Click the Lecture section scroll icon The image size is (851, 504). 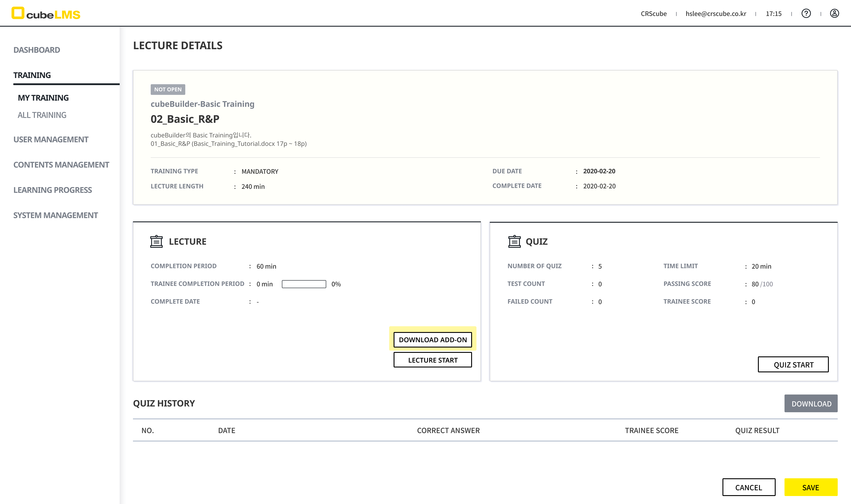[156, 241]
